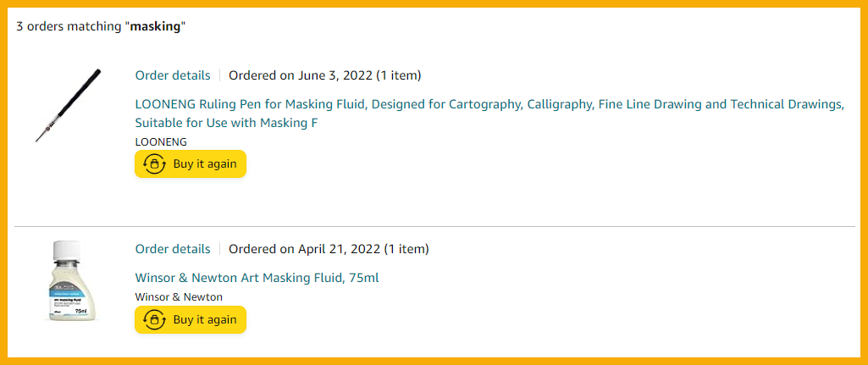Click "(1 item)" count on the April order
This screenshot has width=868, height=365.
(406, 249)
